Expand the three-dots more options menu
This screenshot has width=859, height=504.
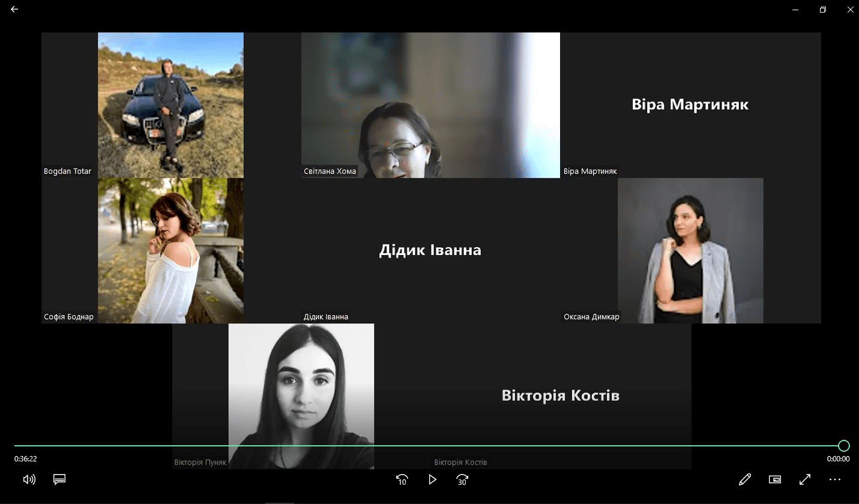pyautogui.click(x=835, y=479)
